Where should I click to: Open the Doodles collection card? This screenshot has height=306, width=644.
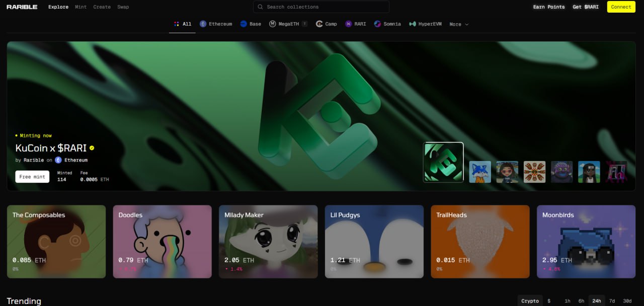click(163, 242)
